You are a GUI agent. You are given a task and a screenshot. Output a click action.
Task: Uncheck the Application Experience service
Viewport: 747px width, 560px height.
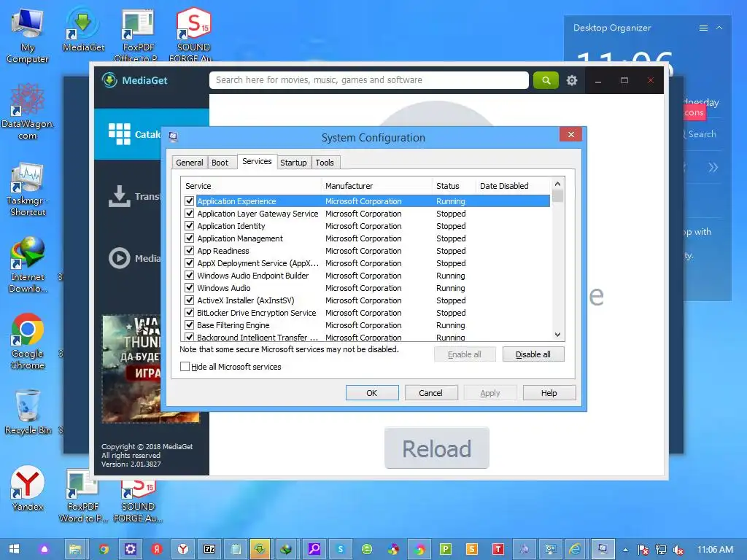tap(189, 201)
